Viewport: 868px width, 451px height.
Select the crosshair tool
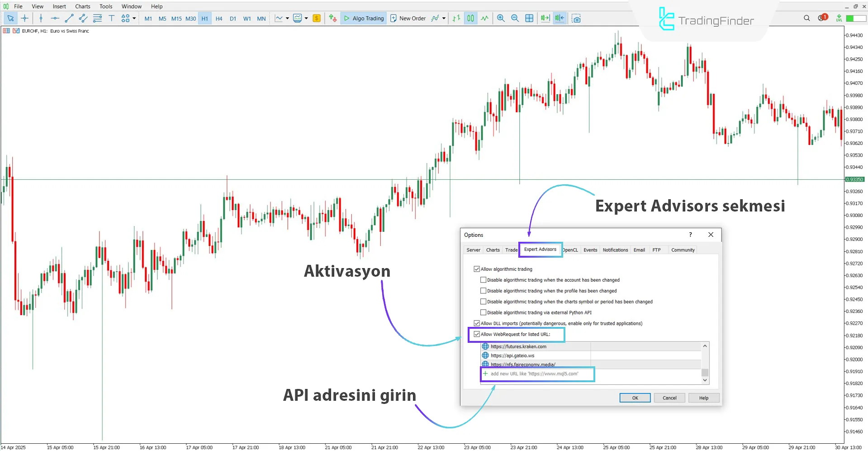tap(24, 18)
